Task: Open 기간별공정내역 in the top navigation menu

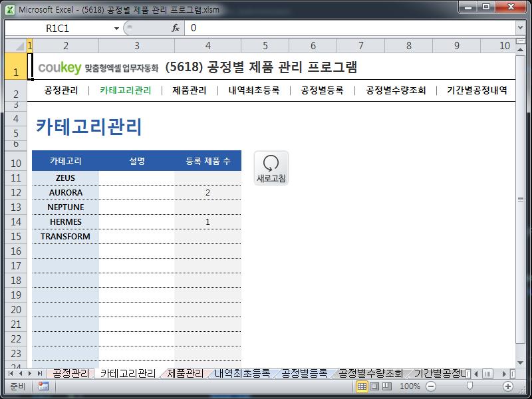Action: point(477,90)
